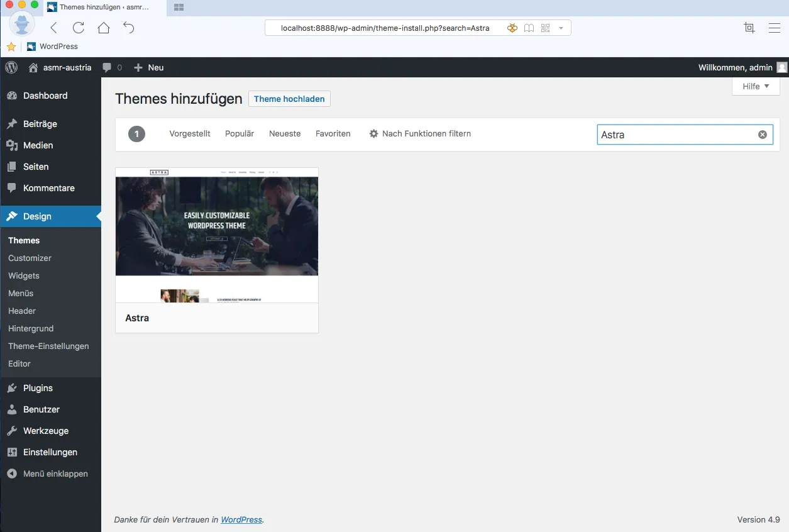This screenshot has width=789, height=532.
Task: Click the bookmarks star icon
Action: [x=11, y=47]
